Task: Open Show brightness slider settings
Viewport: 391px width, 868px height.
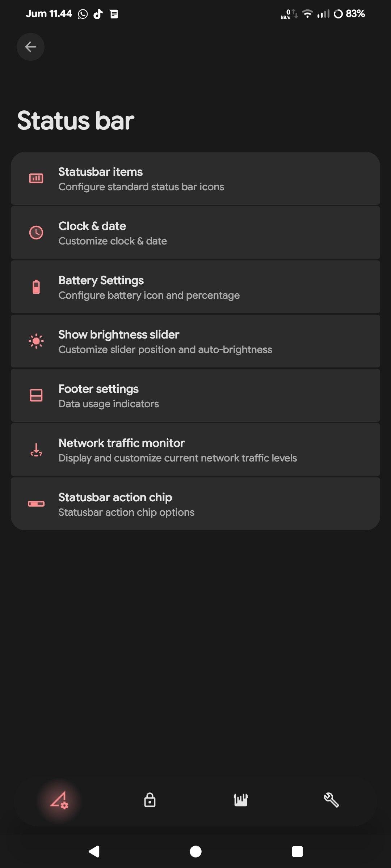Action: (195, 341)
